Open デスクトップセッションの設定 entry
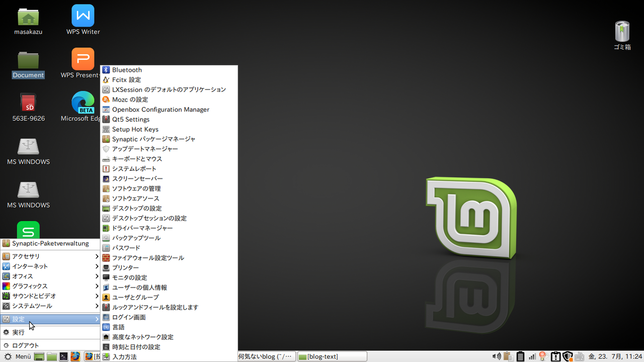 (169, 218)
